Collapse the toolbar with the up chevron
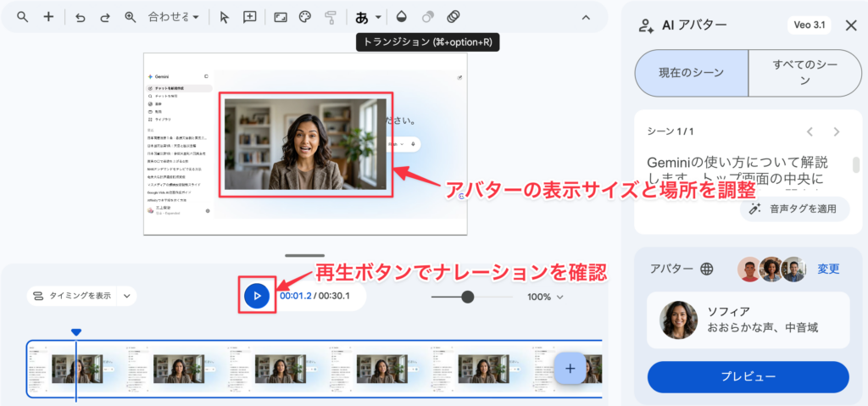Screen dimensions: 868x406 pyautogui.click(x=586, y=18)
